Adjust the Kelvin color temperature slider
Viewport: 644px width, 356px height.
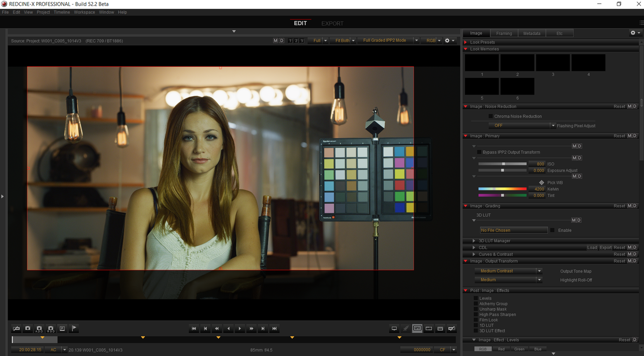(x=502, y=189)
